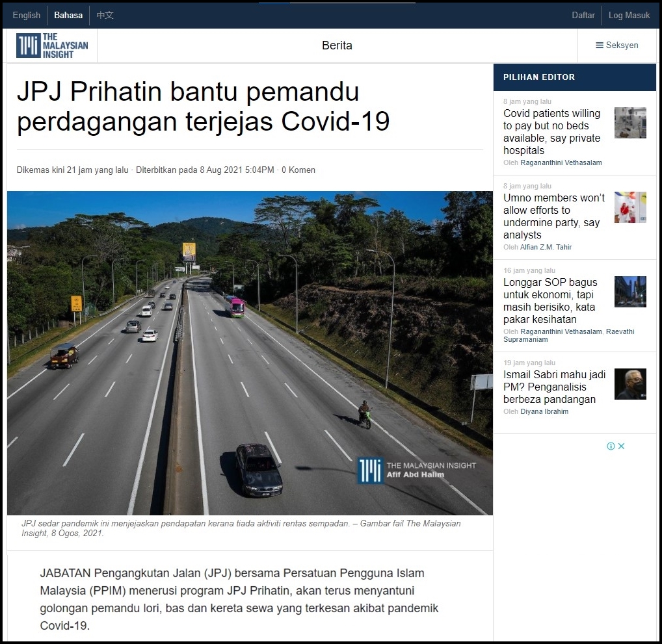This screenshot has height=644, width=662.
Task: Select the Bahasa language tab
Action: [x=68, y=15]
